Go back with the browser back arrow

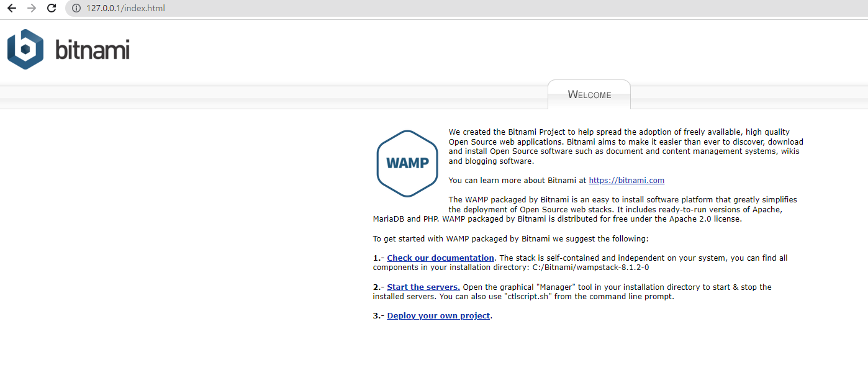(12, 8)
